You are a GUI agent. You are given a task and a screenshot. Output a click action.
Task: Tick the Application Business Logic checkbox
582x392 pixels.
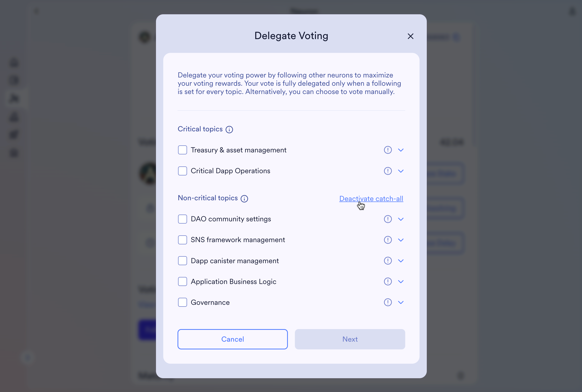tap(183, 281)
